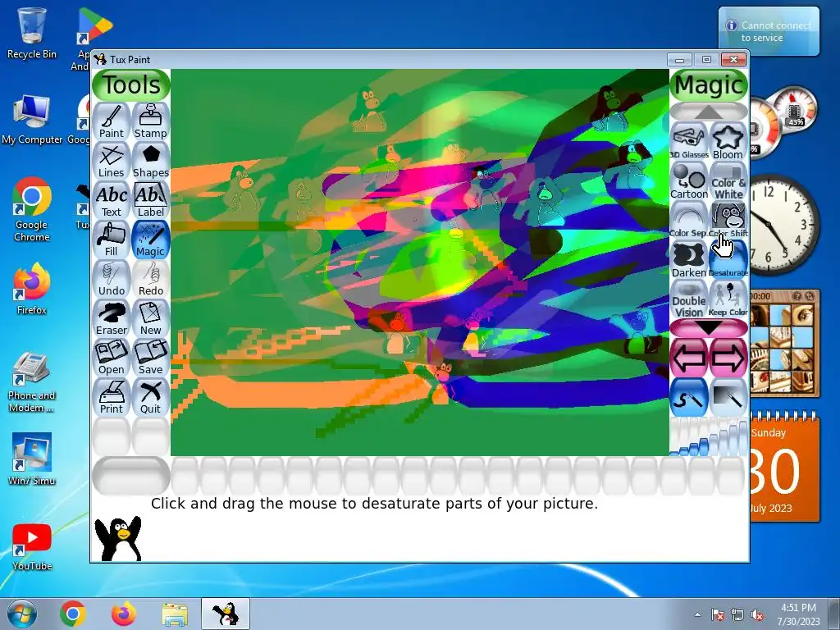Click the taskbar clock 4:51 PM
Image resolution: width=840 pixels, height=630 pixels.
(x=798, y=614)
